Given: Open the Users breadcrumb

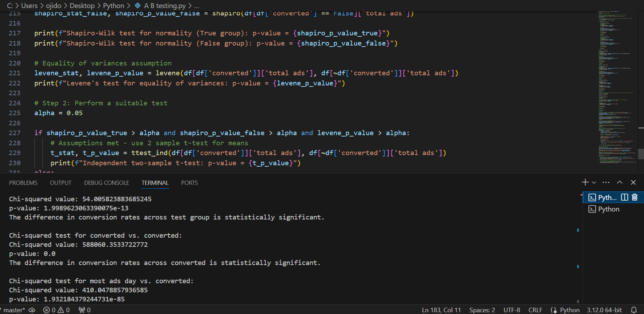Looking at the screenshot, I should click(29, 6).
